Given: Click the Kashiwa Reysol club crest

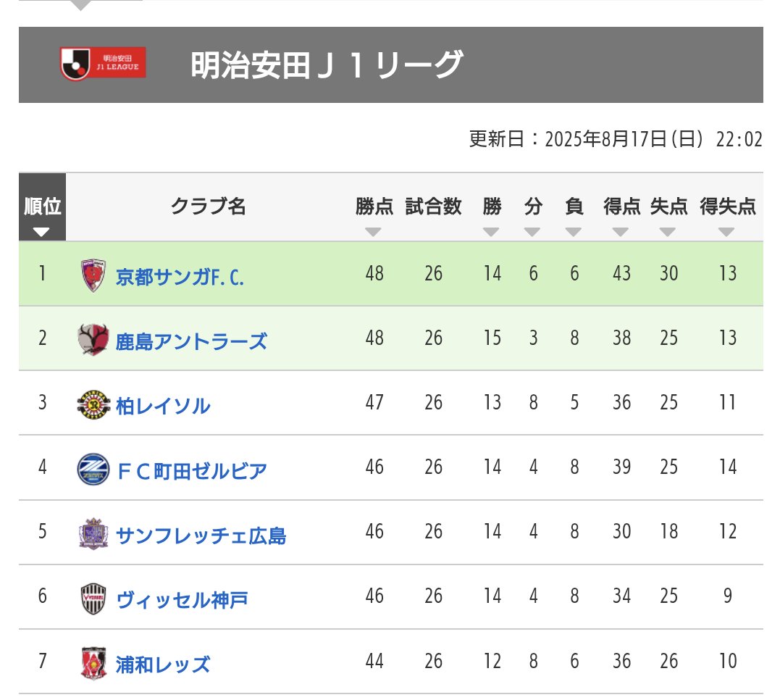Looking at the screenshot, I should click(x=93, y=404).
